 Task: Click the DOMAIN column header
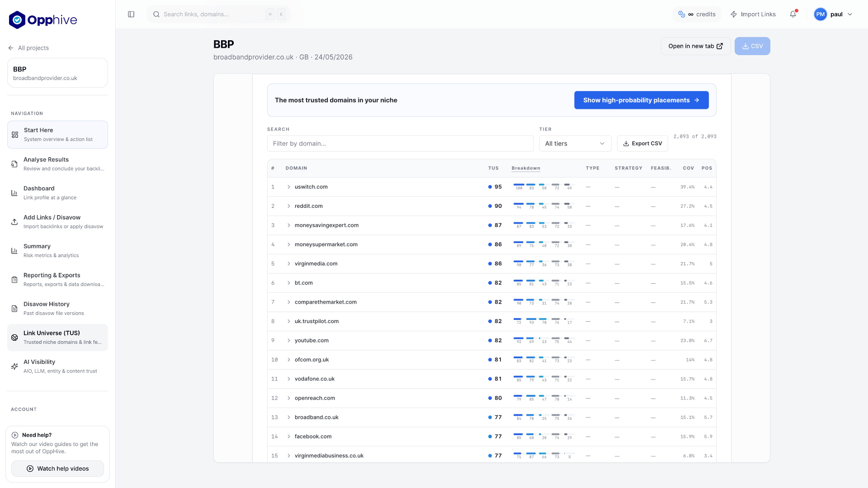click(296, 168)
